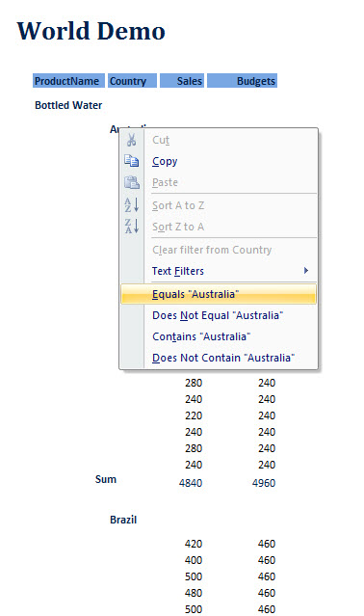364x616 pixels.
Task: Click the Sort Z to A icon
Action: point(131,227)
